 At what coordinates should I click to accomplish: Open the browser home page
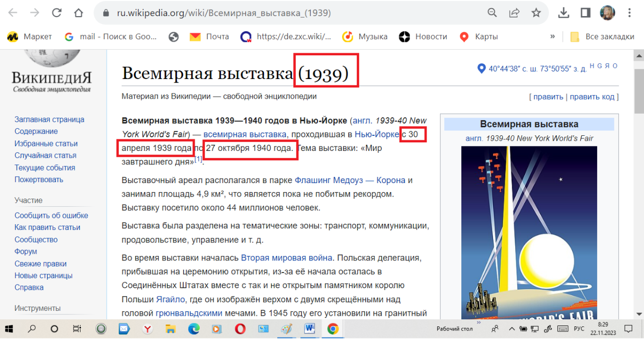point(78,13)
